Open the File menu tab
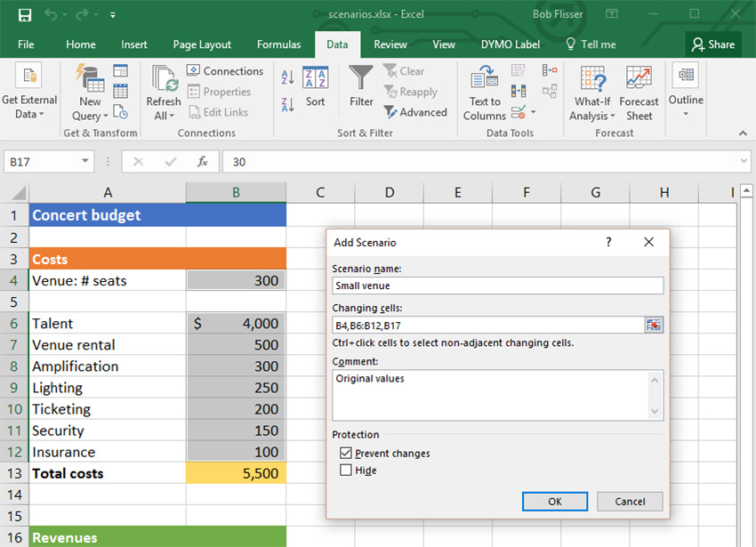The width and height of the screenshot is (756, 547). click(x=26, y=44)
